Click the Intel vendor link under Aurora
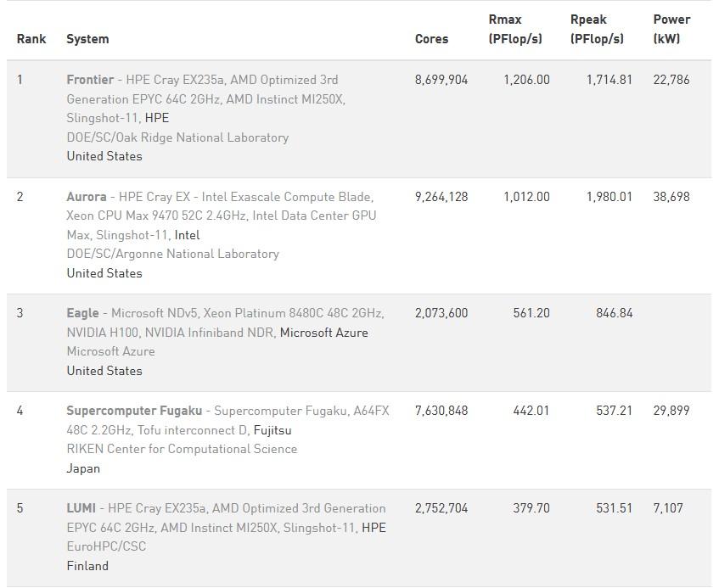 [187, 235]
